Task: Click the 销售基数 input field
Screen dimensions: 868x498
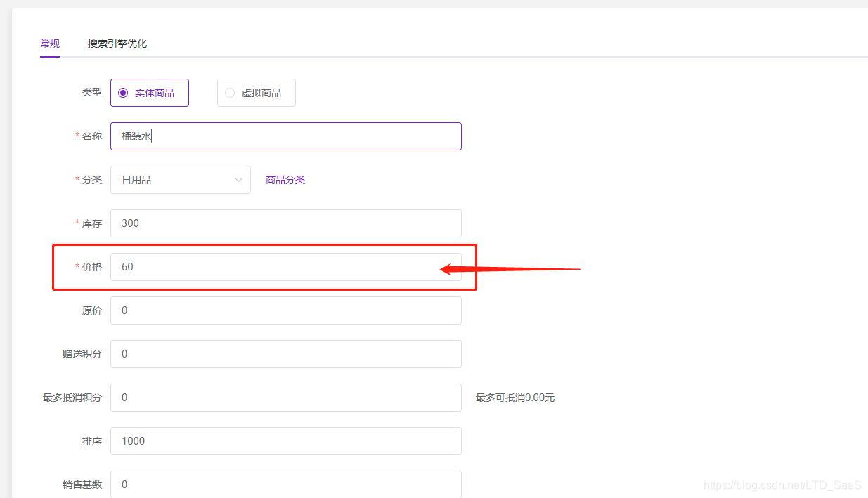Action: click(285, 485)
